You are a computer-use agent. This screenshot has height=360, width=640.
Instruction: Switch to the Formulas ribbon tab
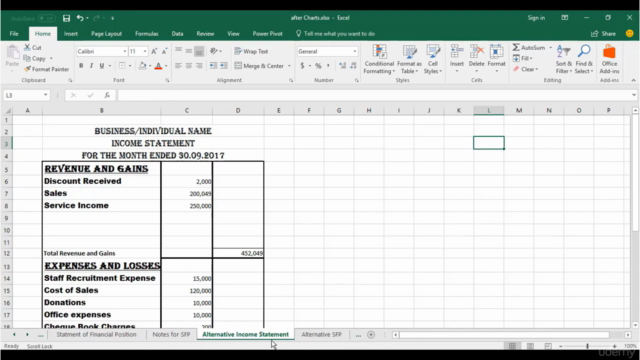click(147, 34)
